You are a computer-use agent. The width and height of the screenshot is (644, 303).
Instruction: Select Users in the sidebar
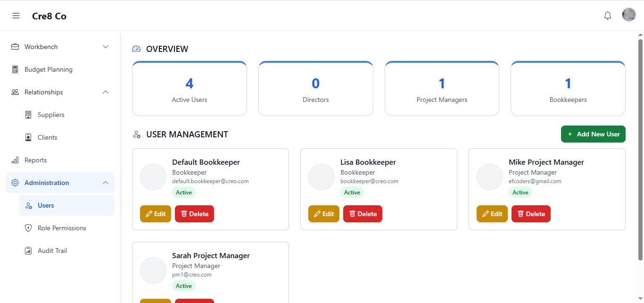click(46, 205)
